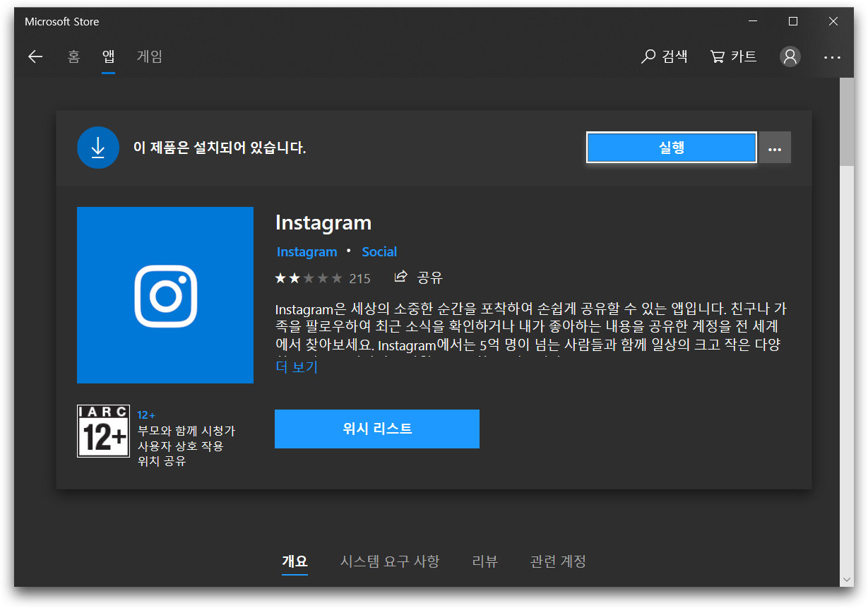This screenshot has width=868, height=608.
Task: Expand description with 더 보기
Action: [297, 367]
